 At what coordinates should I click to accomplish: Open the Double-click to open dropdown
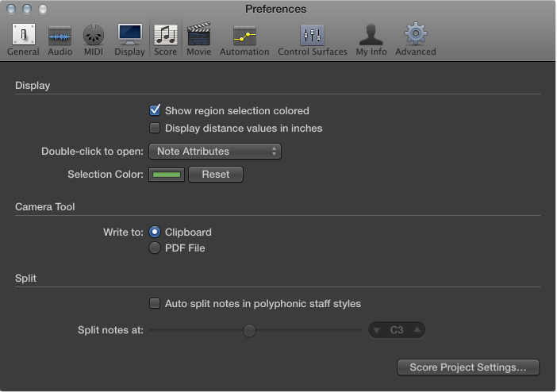215,151
